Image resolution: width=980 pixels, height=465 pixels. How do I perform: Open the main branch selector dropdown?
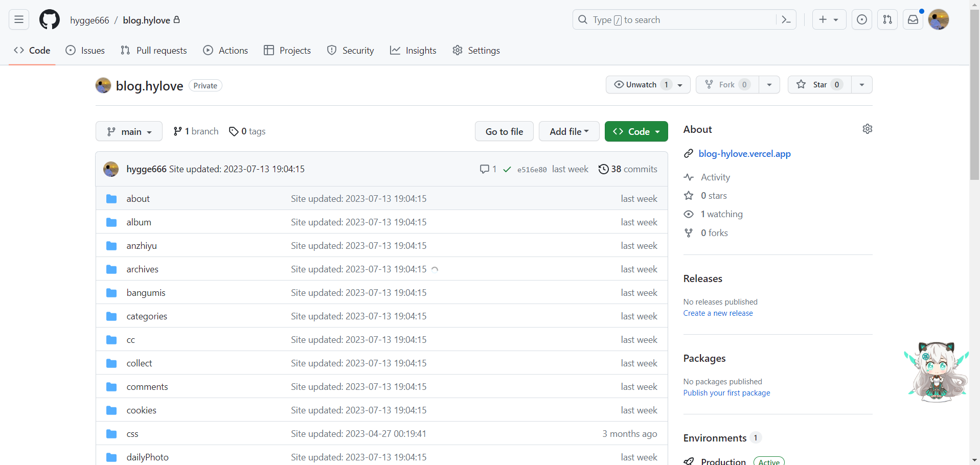click(129, 131)
